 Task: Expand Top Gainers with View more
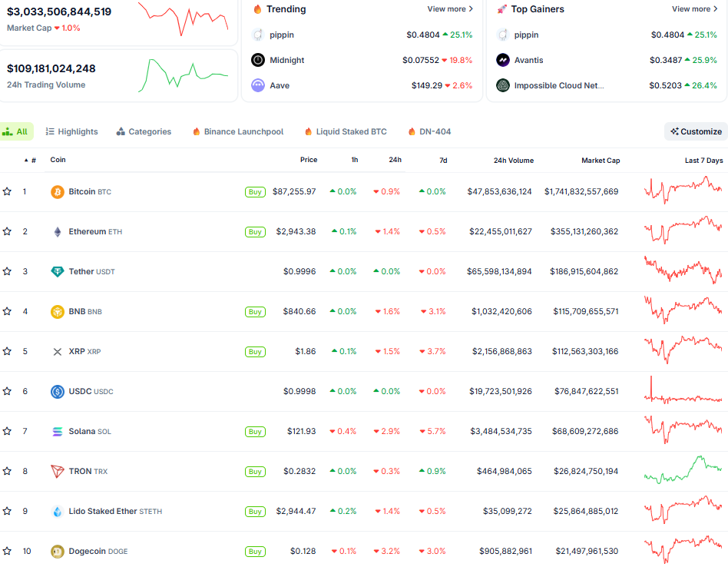[x=694, y=9]
